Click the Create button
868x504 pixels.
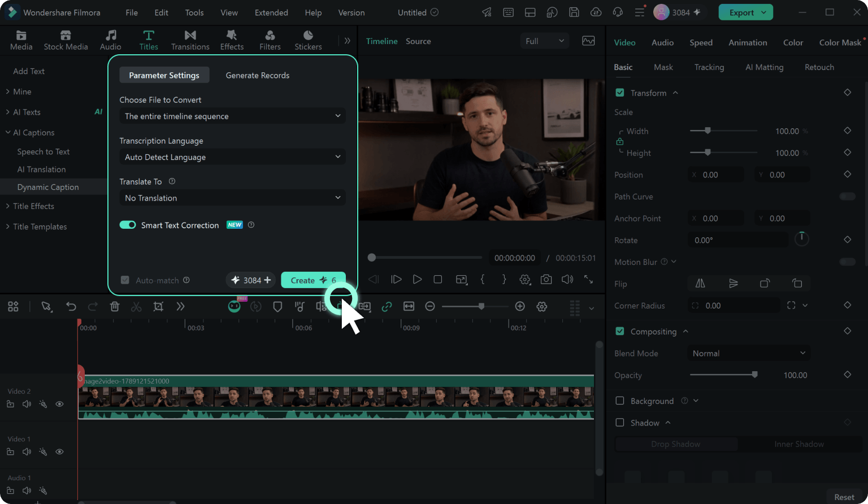(313, 280)
